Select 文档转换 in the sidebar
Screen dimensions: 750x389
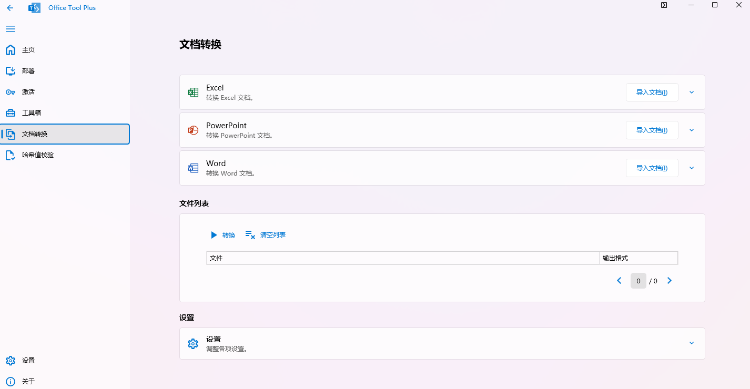[x=65, y=134]
